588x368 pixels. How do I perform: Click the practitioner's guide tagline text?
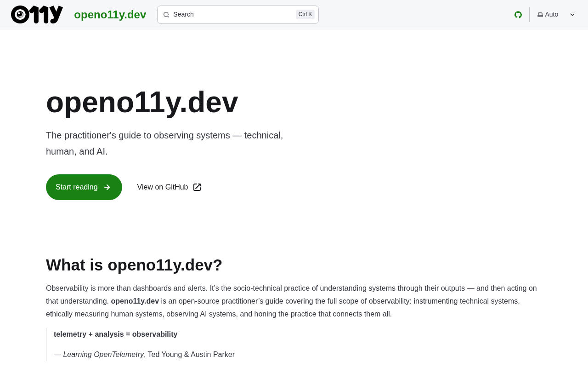tap(164, 144)
